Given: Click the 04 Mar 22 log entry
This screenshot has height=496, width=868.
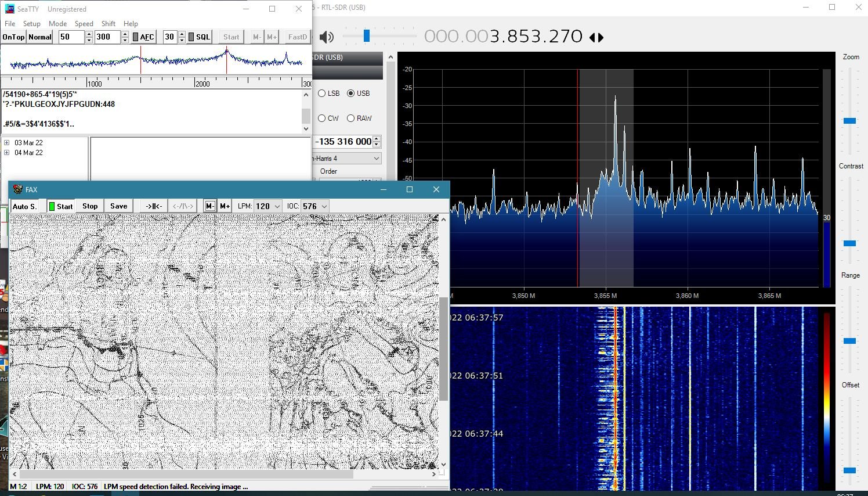Looking at the screenshot, I should (x=28, y=153).
